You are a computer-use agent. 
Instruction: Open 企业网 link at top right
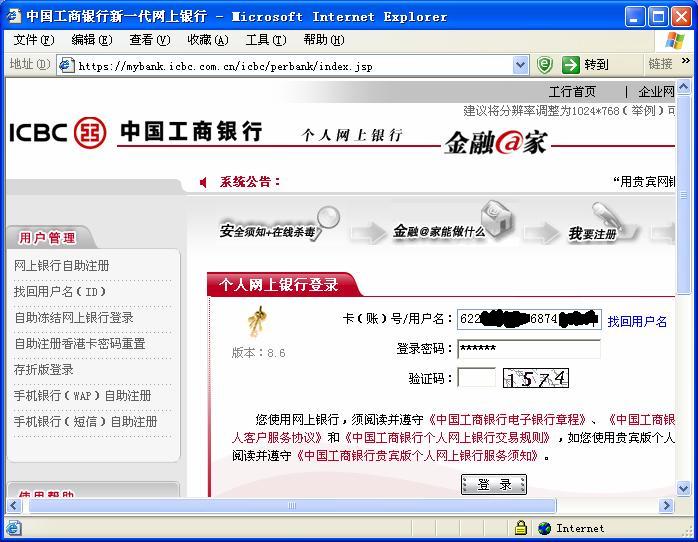656,92
